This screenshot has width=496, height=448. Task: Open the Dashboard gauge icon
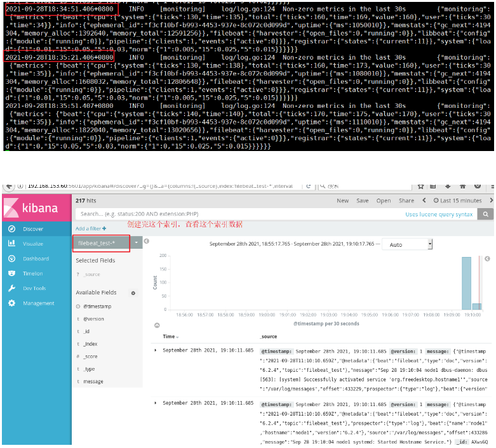tap(11, 258)
